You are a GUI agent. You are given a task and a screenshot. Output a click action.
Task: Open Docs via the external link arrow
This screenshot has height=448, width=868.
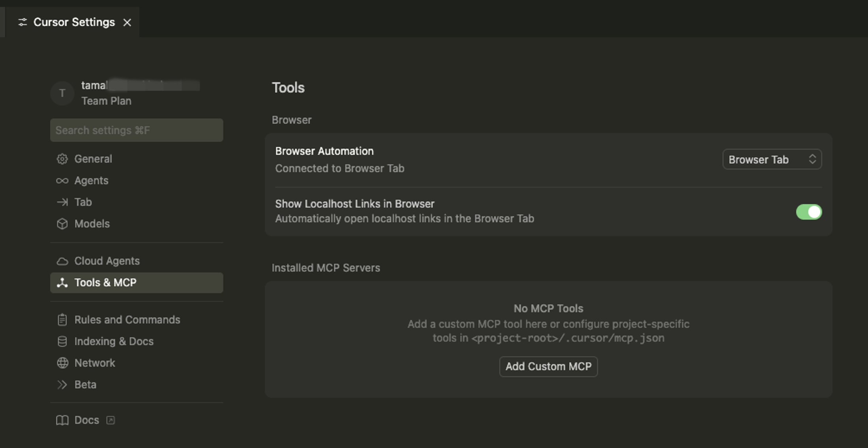click(x=110, y=420)
